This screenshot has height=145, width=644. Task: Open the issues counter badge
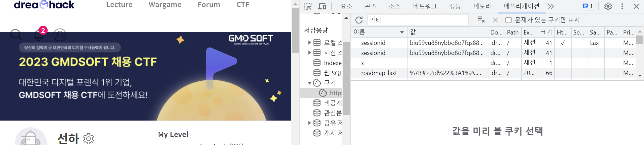[x=588, y=6]
